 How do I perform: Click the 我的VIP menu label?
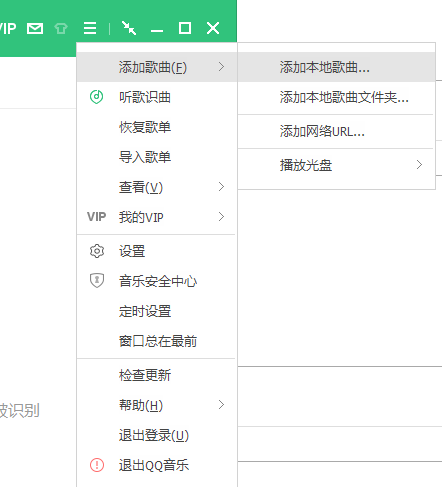(141, 217)
